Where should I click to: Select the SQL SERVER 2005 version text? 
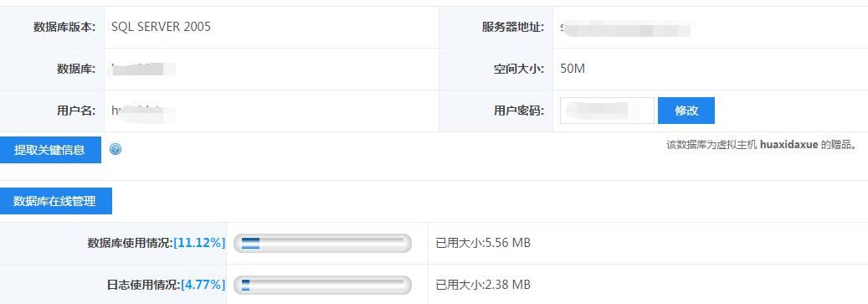[x=161, y=27]
